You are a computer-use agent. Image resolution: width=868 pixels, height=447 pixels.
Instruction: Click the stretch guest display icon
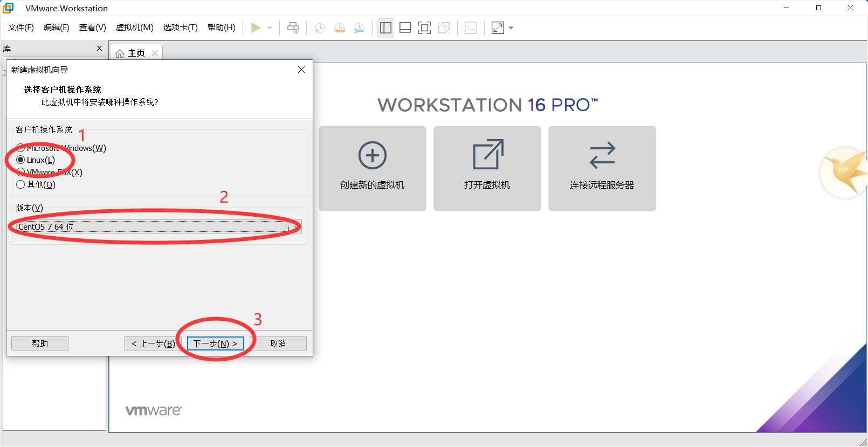pos(498,27)
